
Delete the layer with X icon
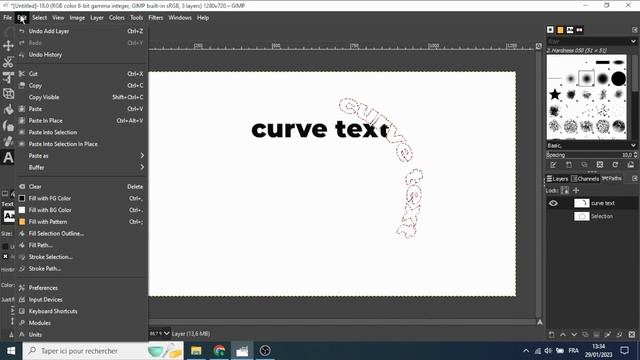point(632,335)
